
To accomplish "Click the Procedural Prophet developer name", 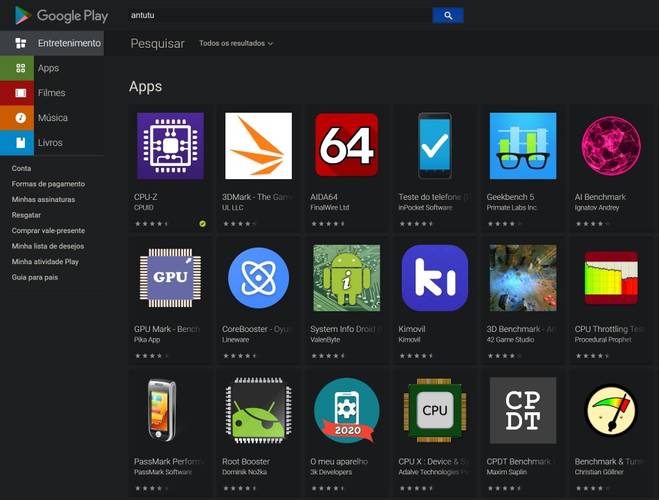I will click(x=603, y=339).
